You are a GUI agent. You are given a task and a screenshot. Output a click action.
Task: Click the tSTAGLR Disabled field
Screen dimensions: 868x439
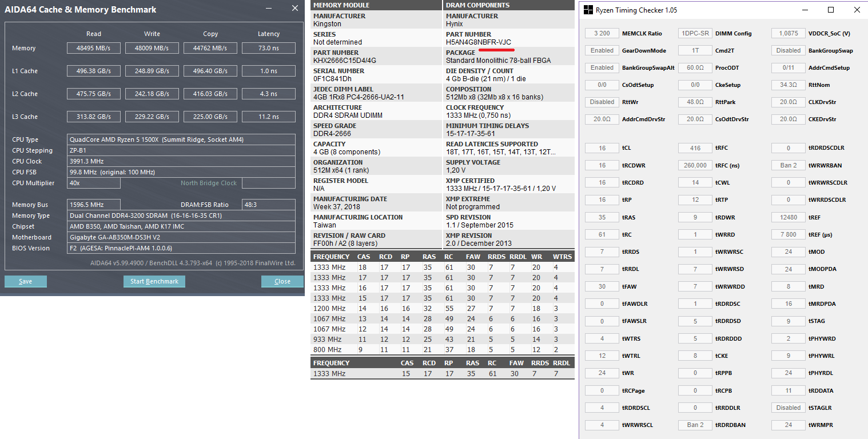tap(789, 408)
